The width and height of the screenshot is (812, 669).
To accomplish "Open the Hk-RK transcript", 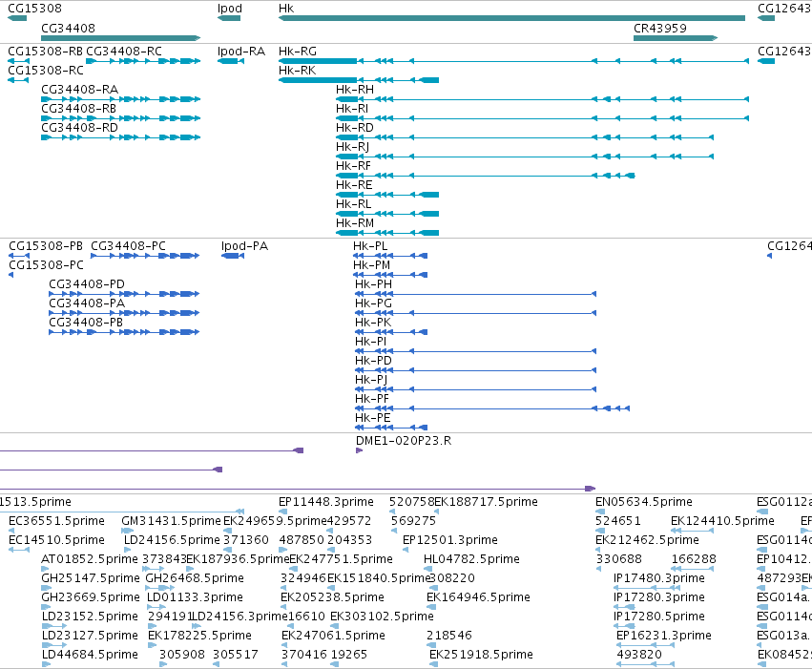I will click(x=359, y=80).
